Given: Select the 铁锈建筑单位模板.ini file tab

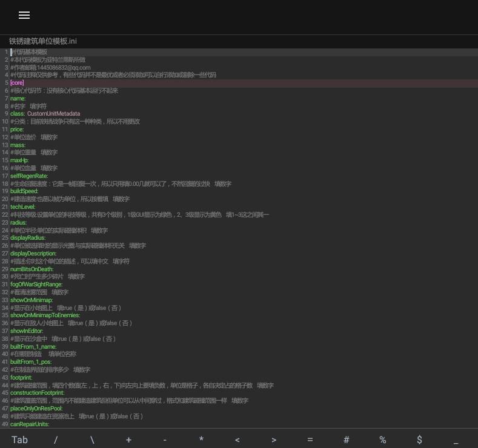Looking at the screenshot, I should pyautogui.click(x=43, y=41).
